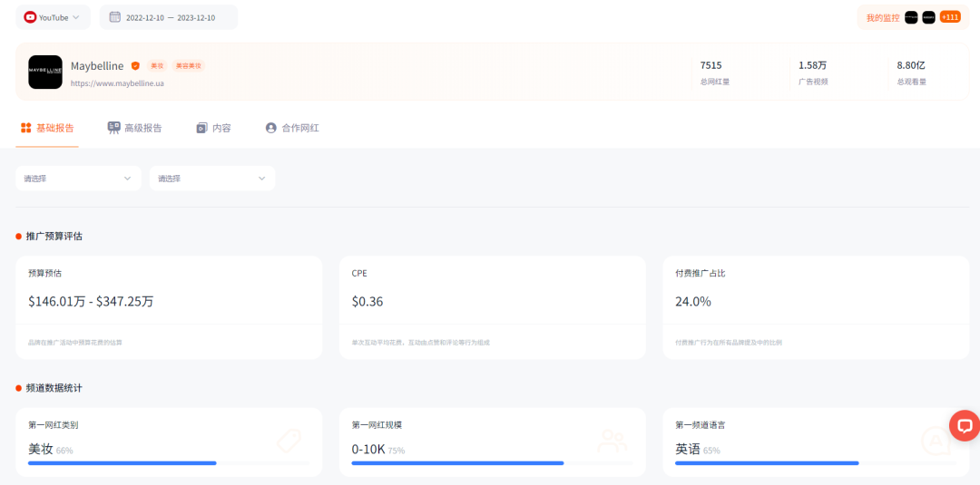Image resolution: width=980 pixels, height=485 pixels.
Task: Switch to the 基础报告 tab
Action: (47, 128)
